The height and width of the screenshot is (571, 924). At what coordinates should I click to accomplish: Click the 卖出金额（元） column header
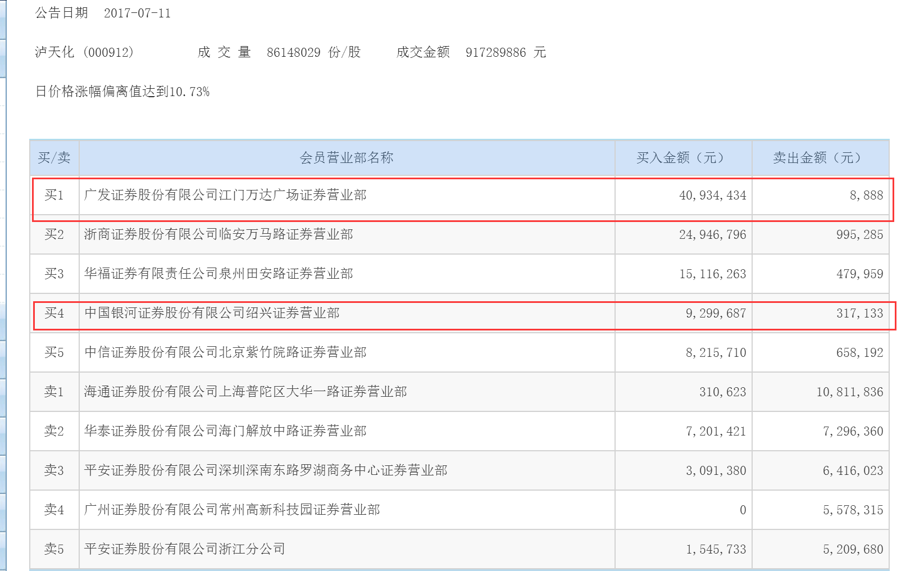coord(820,158)
